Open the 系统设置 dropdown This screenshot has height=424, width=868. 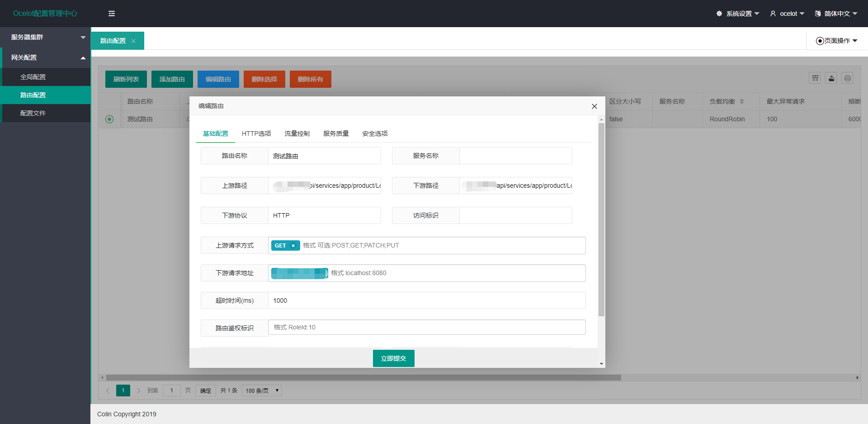click(738, 14)
